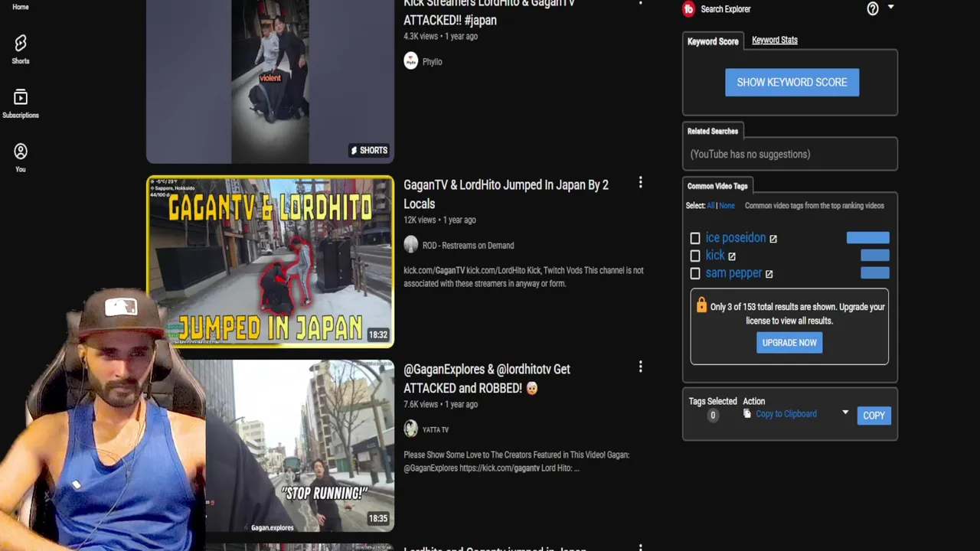This screenshot has height=551, width=980.
Task: Open the ice poseidon tag link
Action: (x=736, y=238)
